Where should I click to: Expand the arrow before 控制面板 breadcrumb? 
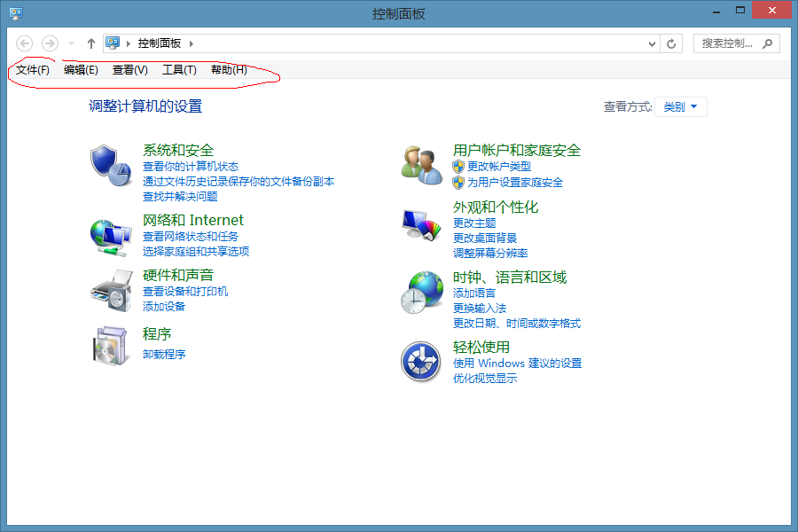(129, 43)
